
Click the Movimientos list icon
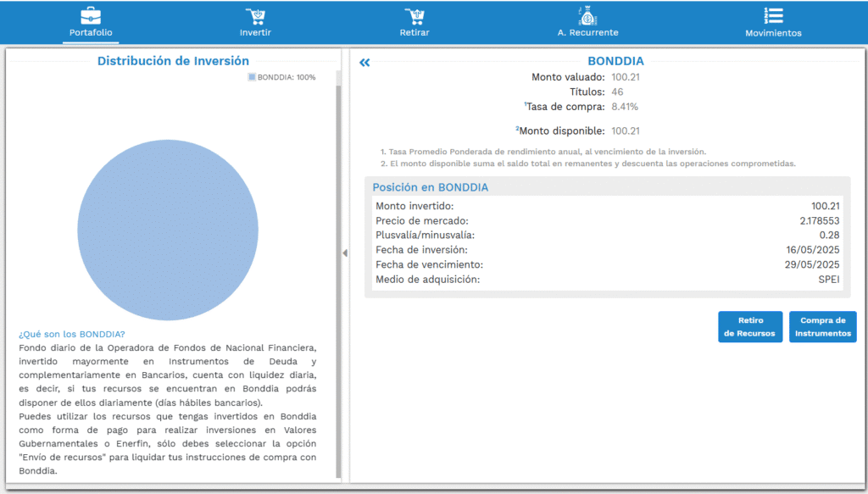(773, 15)
